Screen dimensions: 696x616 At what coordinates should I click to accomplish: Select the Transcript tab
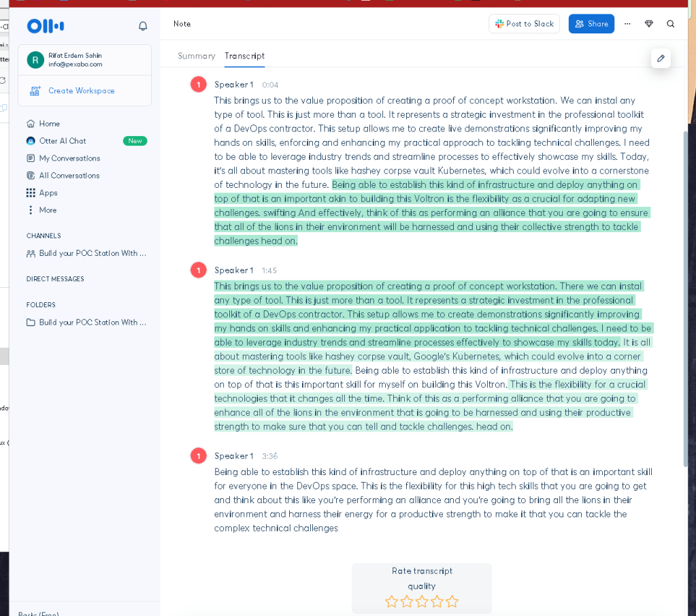click(x=244, y=56)
